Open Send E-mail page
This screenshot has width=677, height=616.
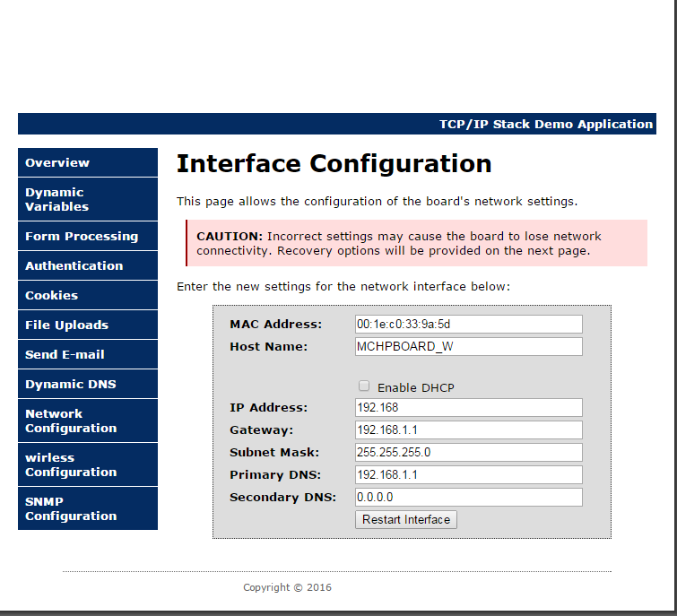[x=88, y=354]
